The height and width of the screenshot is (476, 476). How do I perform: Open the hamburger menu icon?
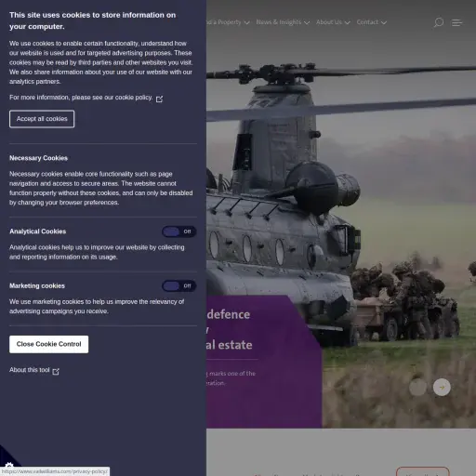tap(456, 22)
